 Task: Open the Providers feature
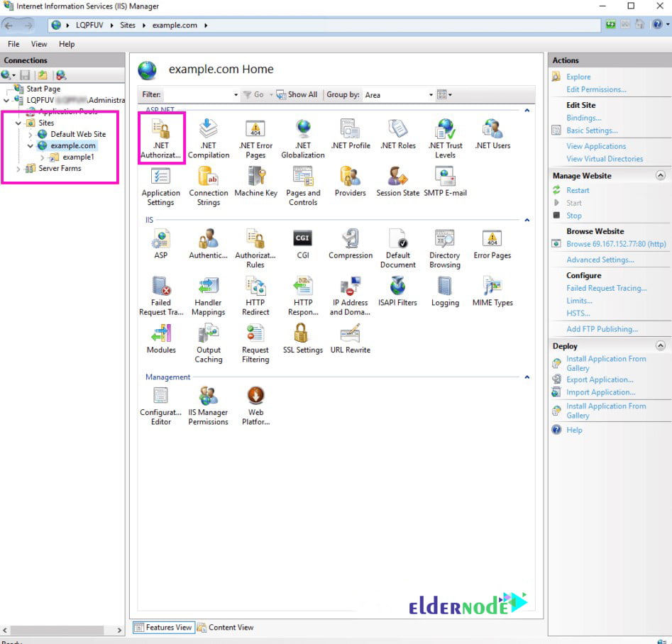coord(351,182)
